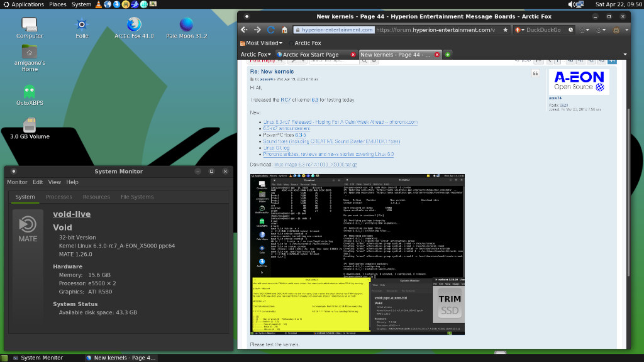
Task: Go to the Arctic Fox home page
Action: [284, 30]
